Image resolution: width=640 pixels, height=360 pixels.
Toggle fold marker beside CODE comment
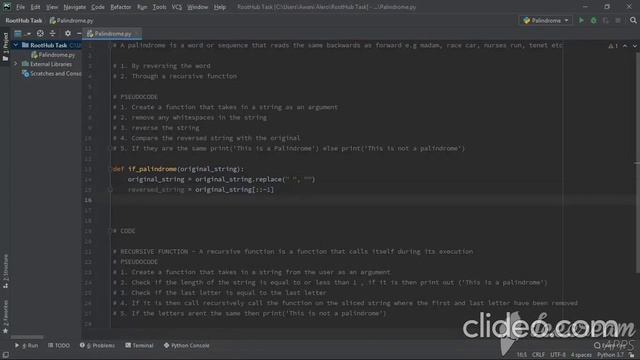(110, 231)
